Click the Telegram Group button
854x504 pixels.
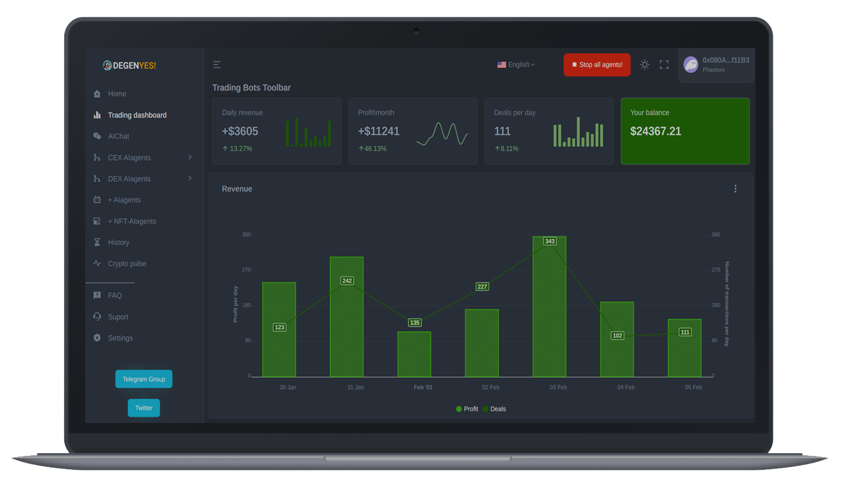point(144,379)
